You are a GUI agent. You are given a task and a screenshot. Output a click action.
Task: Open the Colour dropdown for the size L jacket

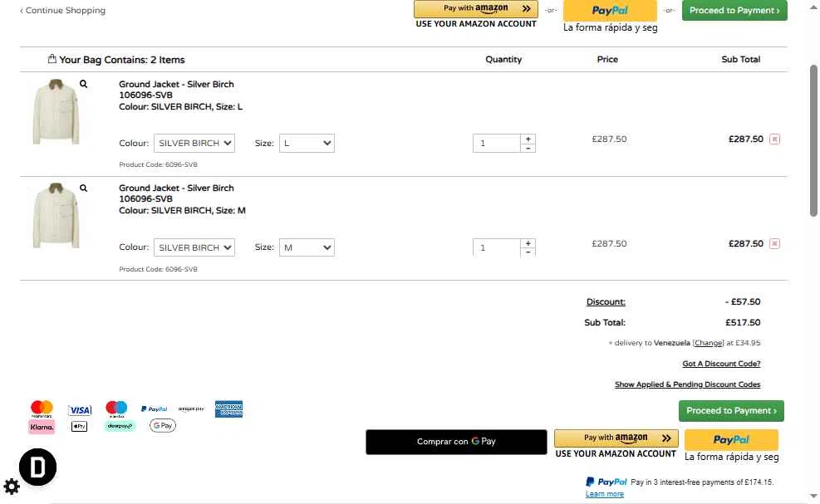(194, 143)
